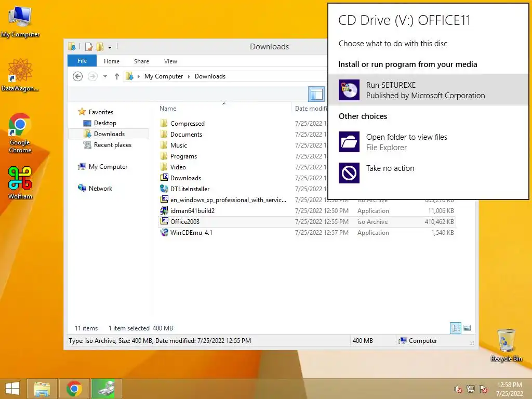Click the Properties quick access icon
The width and height of the screenshot is (532, 399).
(x=89, y=46)
